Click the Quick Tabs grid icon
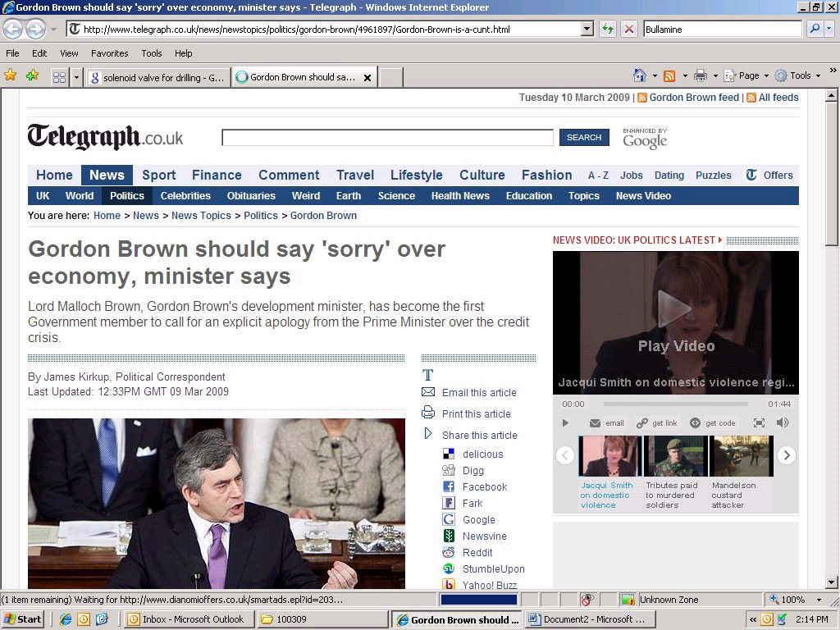The image size is (840, 630). pyautogui.click(x=59, y=78)
